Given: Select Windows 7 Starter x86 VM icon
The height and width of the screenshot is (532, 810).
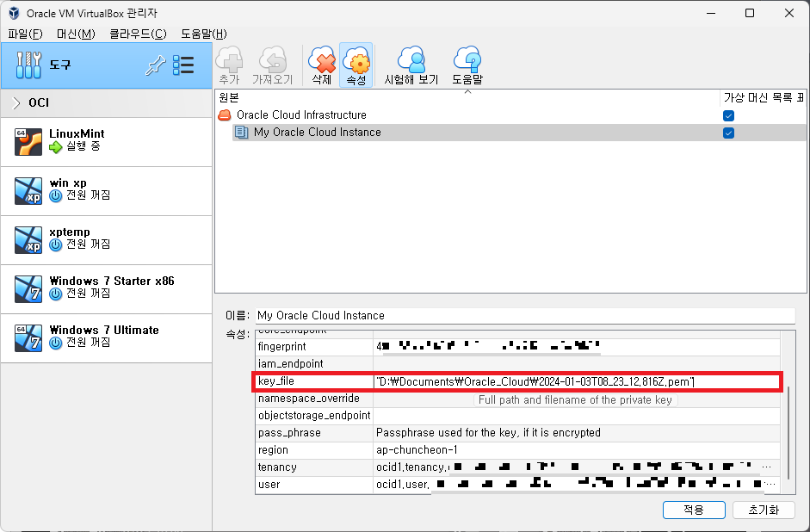Looking at the screenshot, I should point(28,289).
